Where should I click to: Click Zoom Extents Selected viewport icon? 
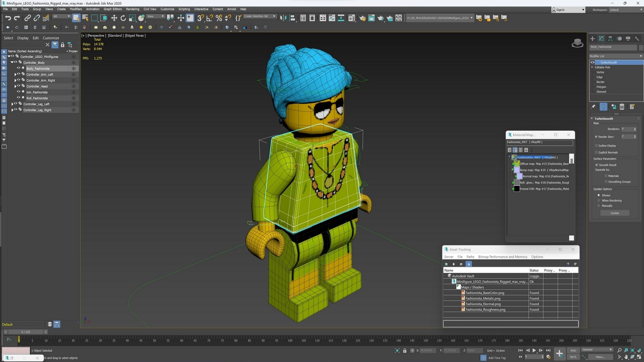[633, 350]
